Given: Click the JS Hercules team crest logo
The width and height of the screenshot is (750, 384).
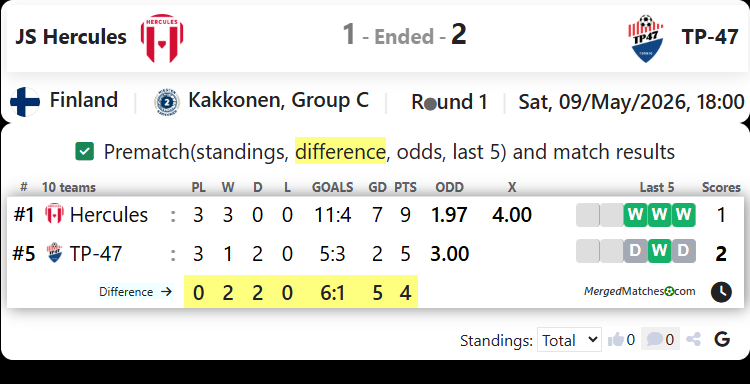Looking at the screenshot, I should point(162,38).
